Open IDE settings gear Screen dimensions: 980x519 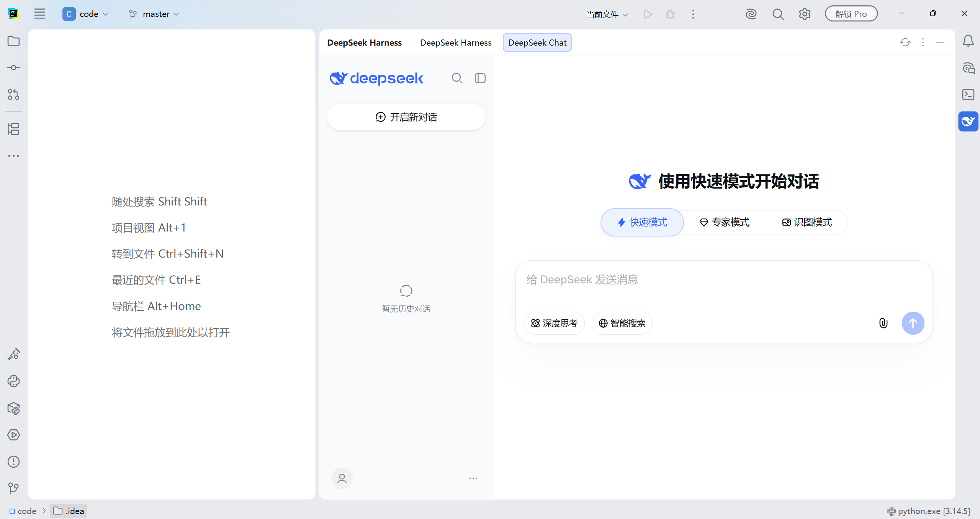(x=805, y=14)
